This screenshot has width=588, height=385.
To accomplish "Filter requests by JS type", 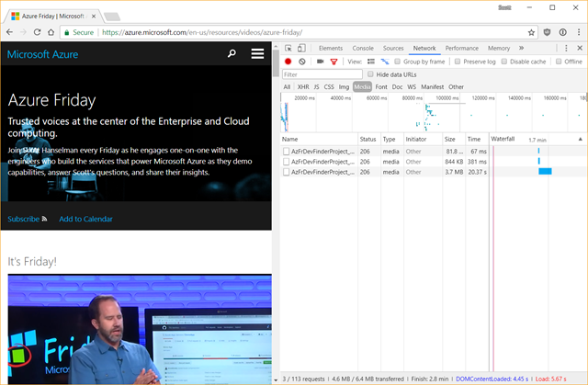I will pos(316,87).
